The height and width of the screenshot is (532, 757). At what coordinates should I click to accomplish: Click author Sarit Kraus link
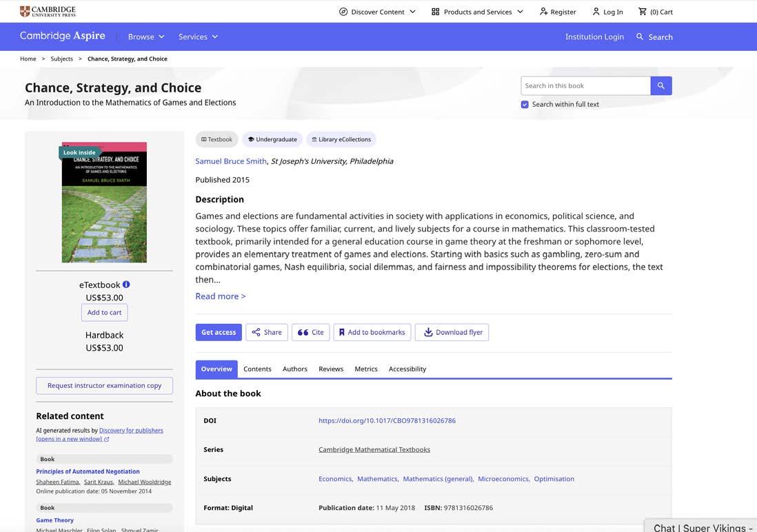pyautogui.click(x=99, y=482)
